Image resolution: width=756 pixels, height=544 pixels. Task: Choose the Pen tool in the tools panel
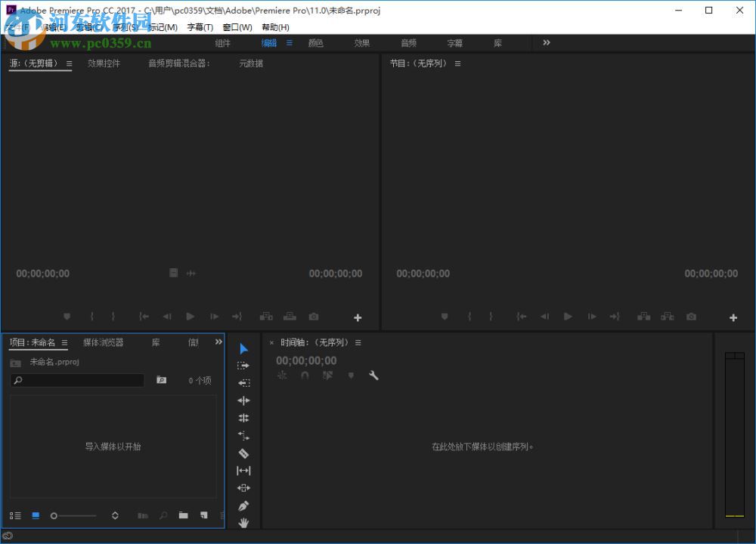click(243, 505)
